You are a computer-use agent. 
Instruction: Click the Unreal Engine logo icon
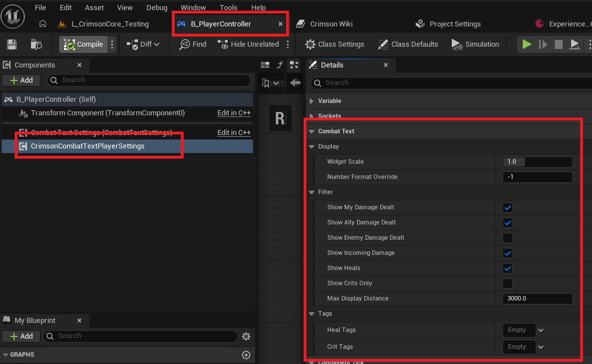(13, 16)
